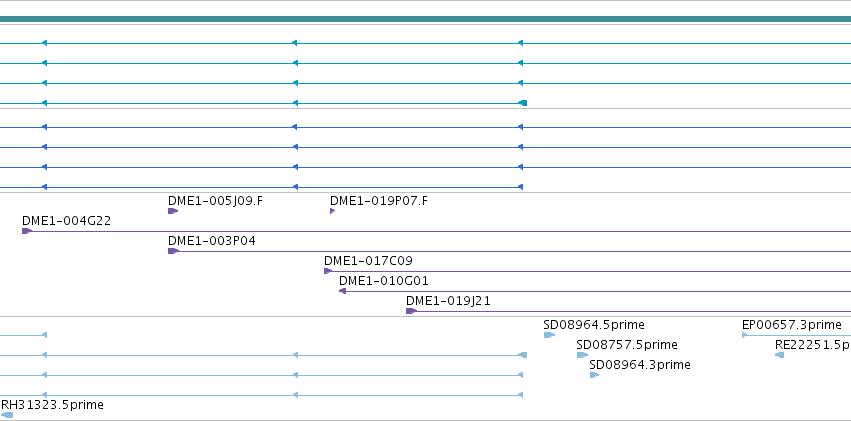Viewport: 851px width, 421px height.
Task: Select the DME1-004G22 clone label
Action: 66,221
